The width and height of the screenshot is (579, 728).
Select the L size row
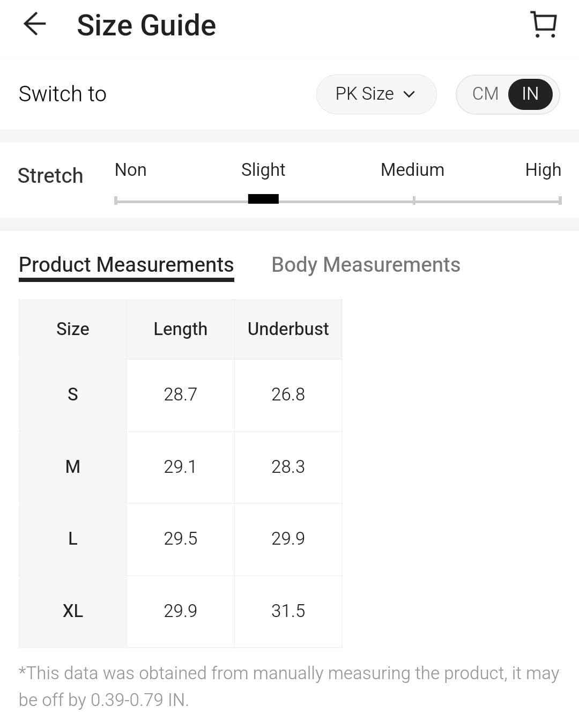[73, 539]
